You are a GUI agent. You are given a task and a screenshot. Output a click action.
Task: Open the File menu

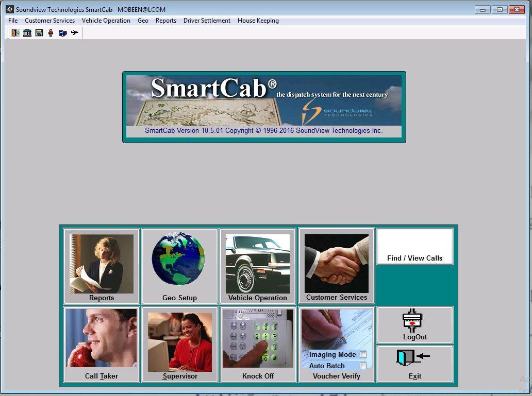(12, 21)
